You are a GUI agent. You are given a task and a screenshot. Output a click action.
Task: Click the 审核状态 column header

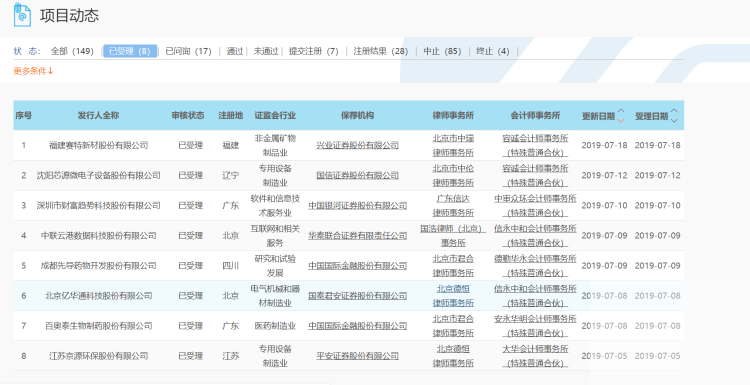[188, 116]
